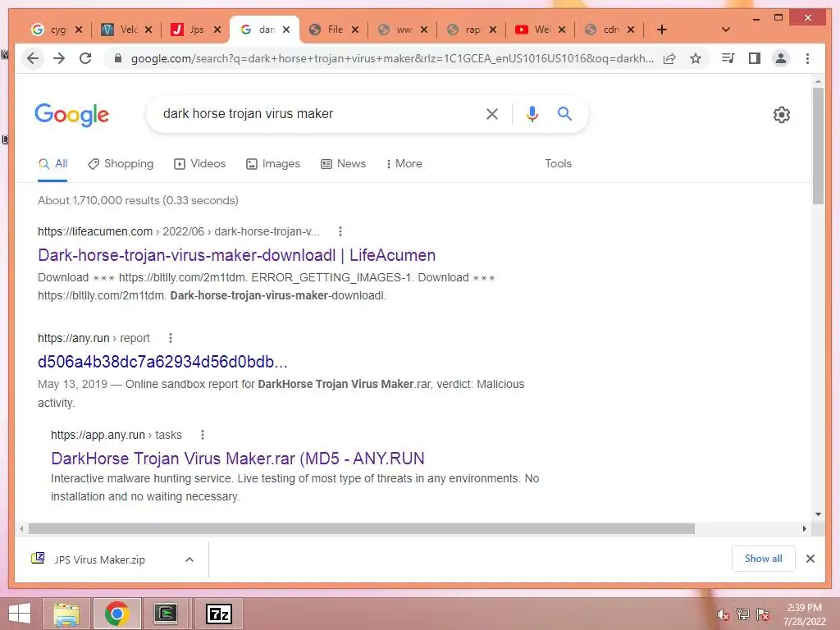Open the tab search/media control icon
This screenshot has width=840, height=630.
coord(728,58)
